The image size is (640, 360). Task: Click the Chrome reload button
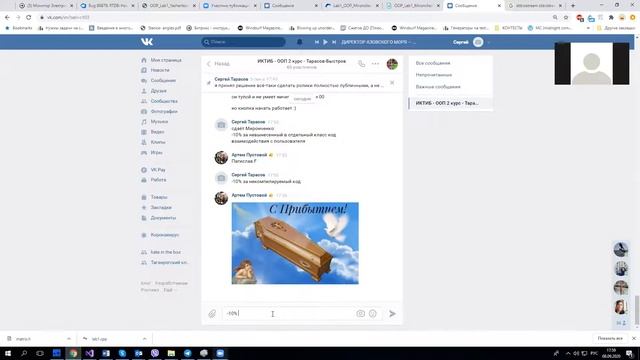pyautogui.click(x=29, y=18)
